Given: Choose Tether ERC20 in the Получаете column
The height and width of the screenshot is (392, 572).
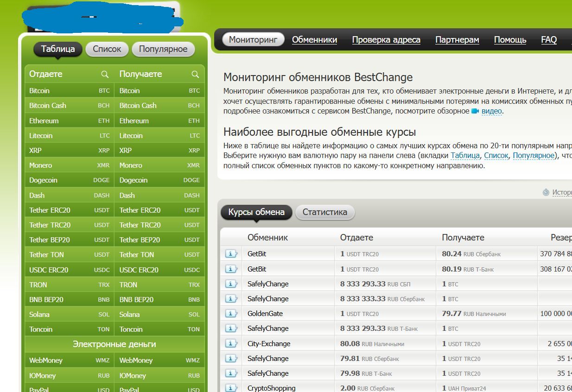Looking at the screenshot, I should (x=159, y=210).
